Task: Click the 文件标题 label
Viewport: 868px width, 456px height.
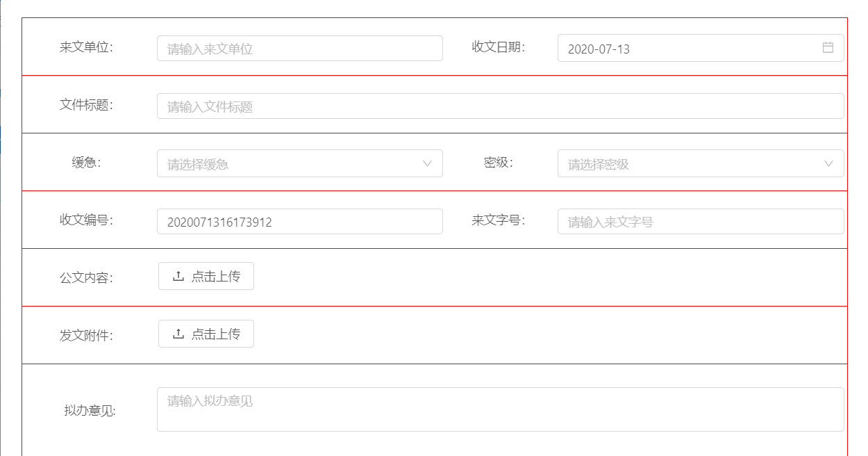Action: 86,105
